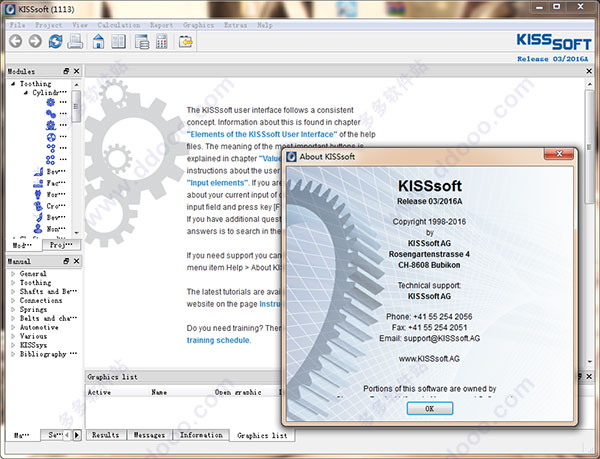This screenshot has width=600, height=459.
Task: Close the Modules panel
Action: click(77, 71)
